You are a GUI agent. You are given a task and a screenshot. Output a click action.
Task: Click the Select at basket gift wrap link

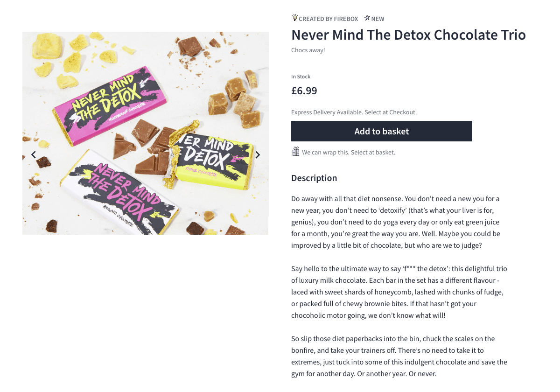coord(372,152)
